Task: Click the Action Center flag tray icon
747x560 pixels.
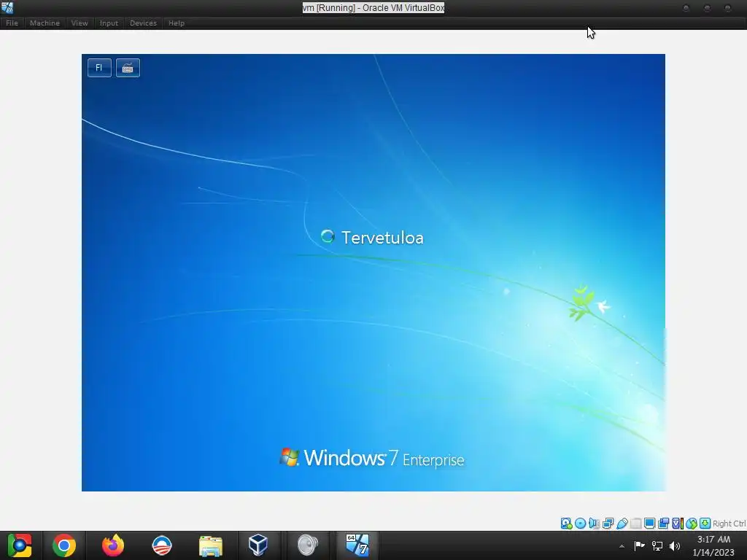Action: 639,545
